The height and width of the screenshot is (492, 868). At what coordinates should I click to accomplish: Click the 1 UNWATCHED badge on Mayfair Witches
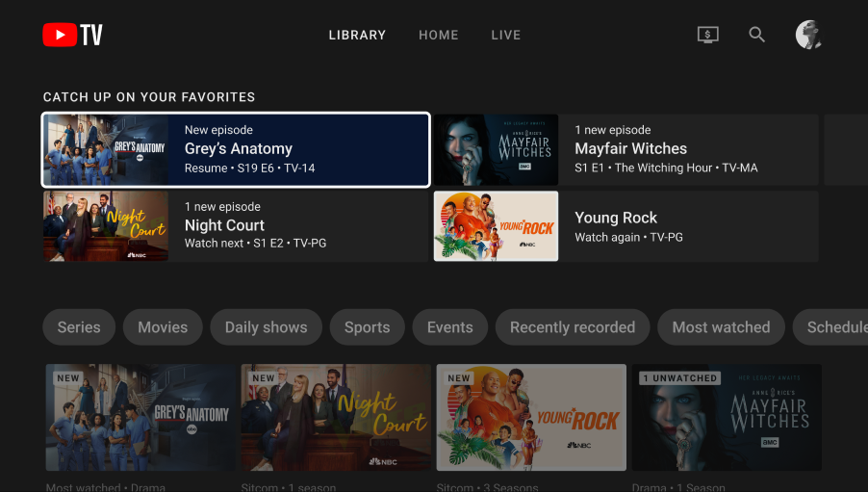click(x=679, y=377)
